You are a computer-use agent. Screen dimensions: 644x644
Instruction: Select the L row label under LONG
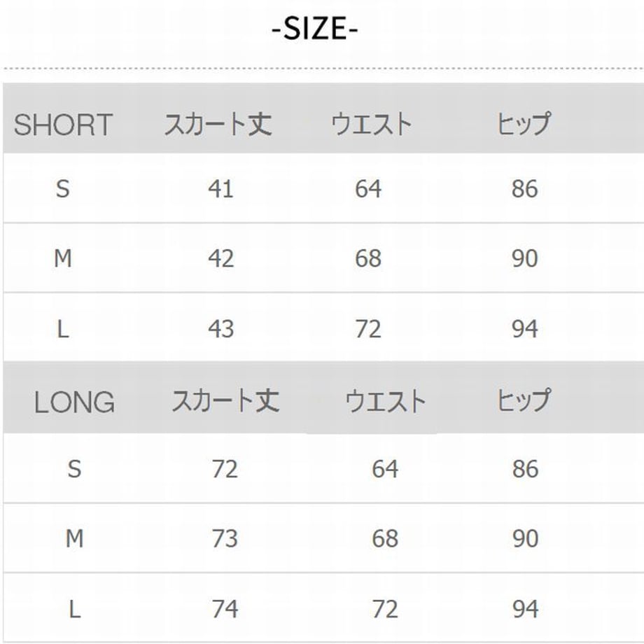[x=74, y=609]
